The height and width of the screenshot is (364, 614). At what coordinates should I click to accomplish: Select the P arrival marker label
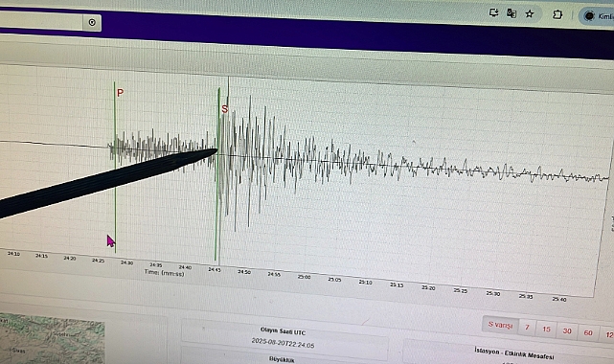click(121, 93)
